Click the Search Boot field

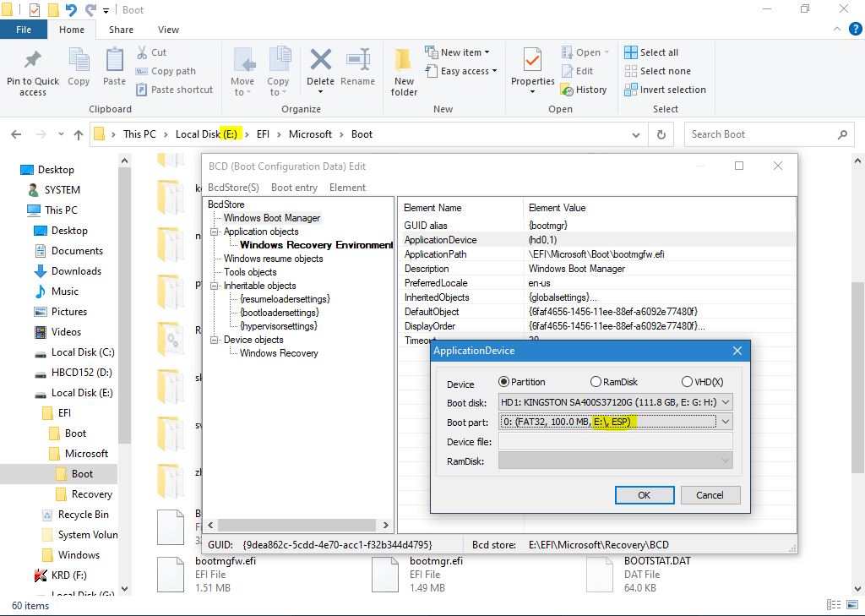point(760,134)
